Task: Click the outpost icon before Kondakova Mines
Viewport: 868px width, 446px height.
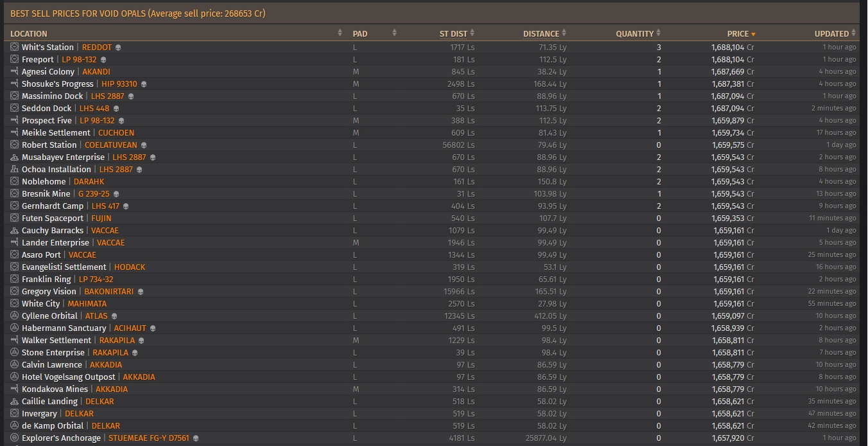Action: 15,389
